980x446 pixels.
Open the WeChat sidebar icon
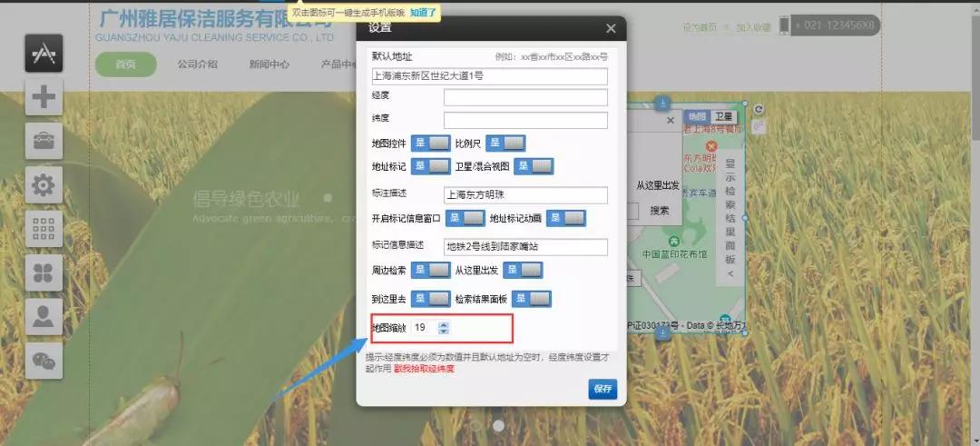pos(44,361)
